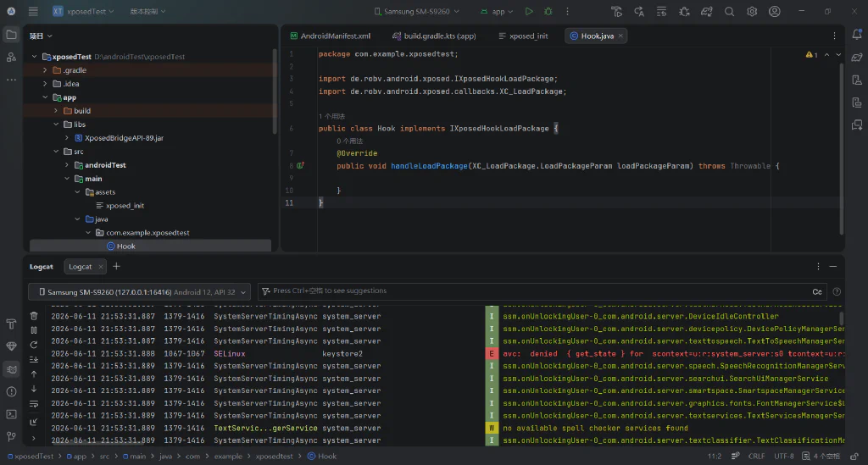Open the app run configuration dropdown
Image resolution: width=868 pixels, height=465 pixels.
coord(497,11)
